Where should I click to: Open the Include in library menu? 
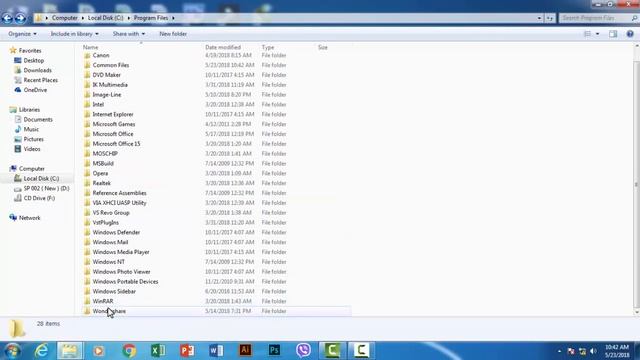tap(74, 34)
